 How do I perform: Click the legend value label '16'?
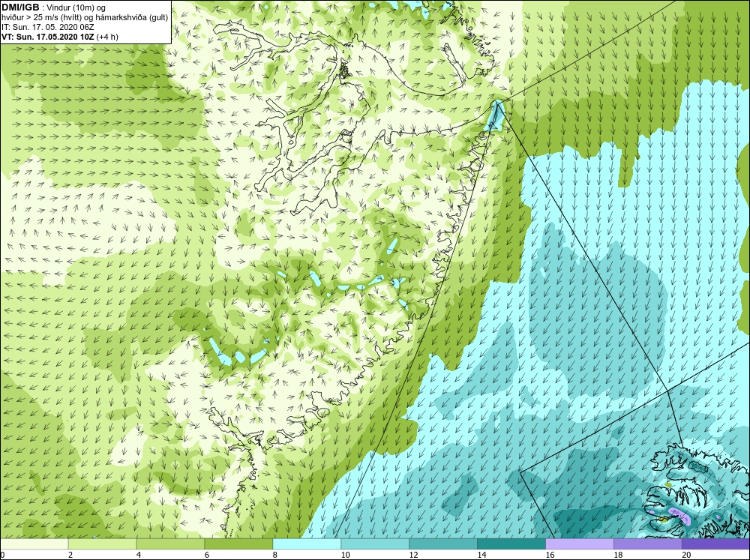point(550,555)
